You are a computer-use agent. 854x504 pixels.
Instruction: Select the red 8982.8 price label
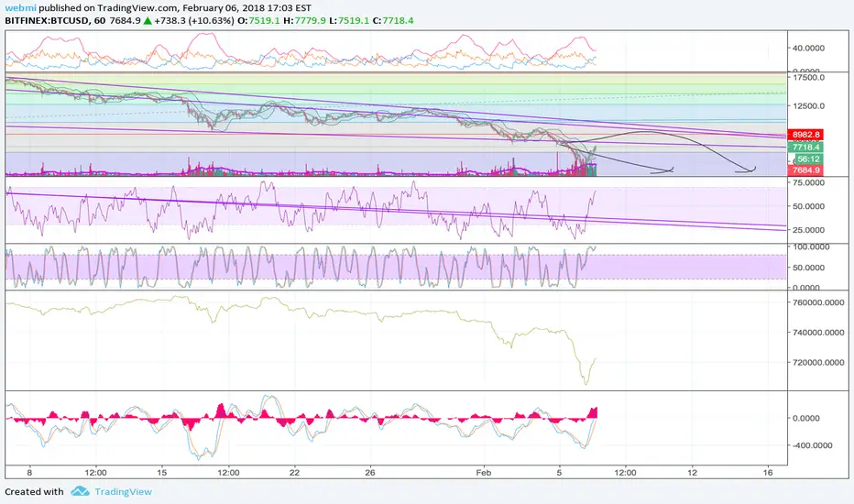pos(805,135)
